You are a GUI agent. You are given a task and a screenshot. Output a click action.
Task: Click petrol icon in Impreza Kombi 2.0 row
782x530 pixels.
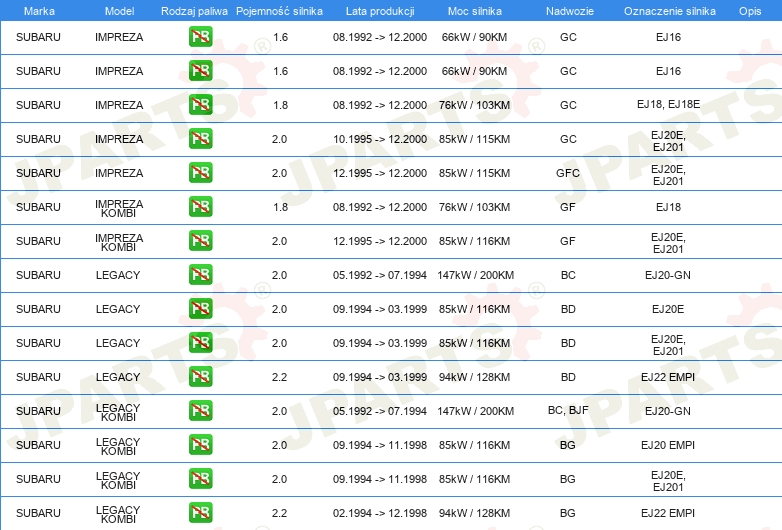pos(200,240)
